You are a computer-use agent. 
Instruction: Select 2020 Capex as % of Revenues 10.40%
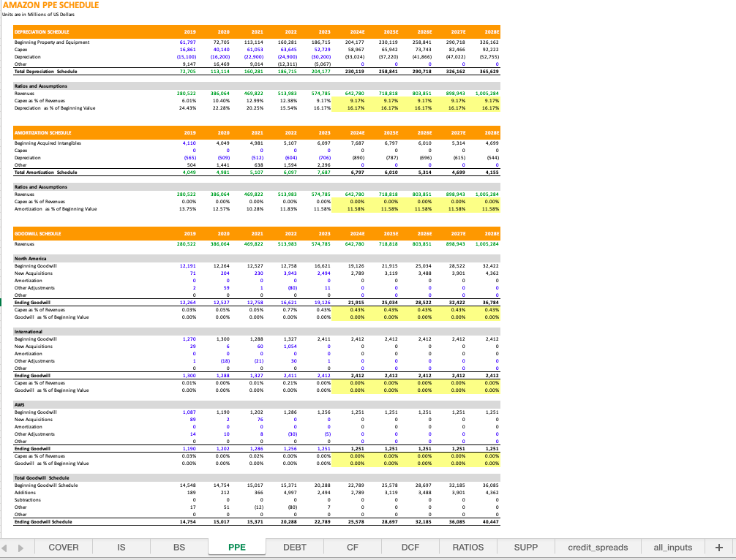click(x=221, y=100)
